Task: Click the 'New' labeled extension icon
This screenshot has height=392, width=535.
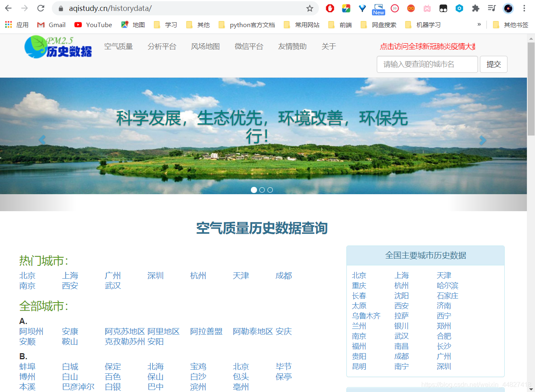Action: tap(378, 8)
